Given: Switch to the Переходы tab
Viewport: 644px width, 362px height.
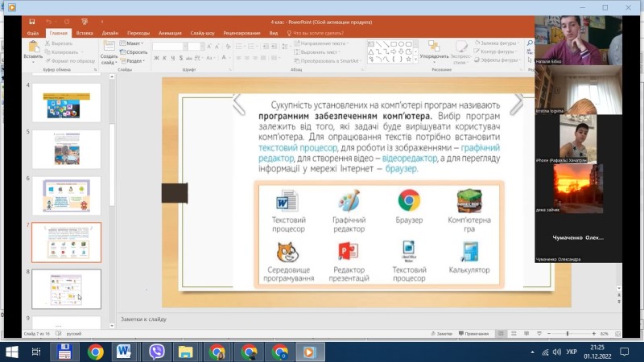Looking at the screenshot, I should (138, 33).
